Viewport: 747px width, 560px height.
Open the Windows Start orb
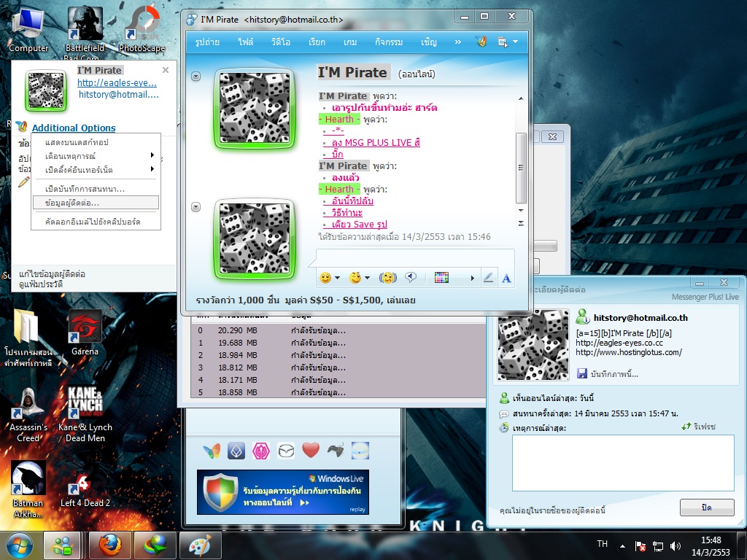tap(20, 546)
